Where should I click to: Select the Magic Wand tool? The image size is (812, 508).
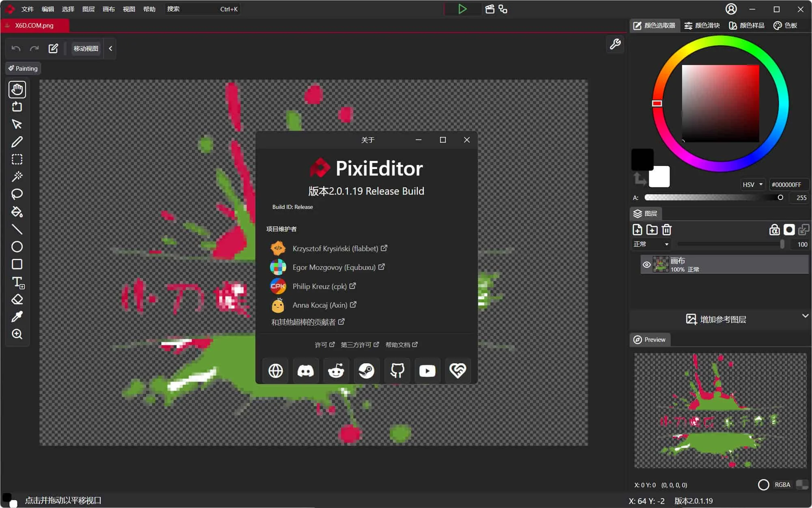pos(17,176)
